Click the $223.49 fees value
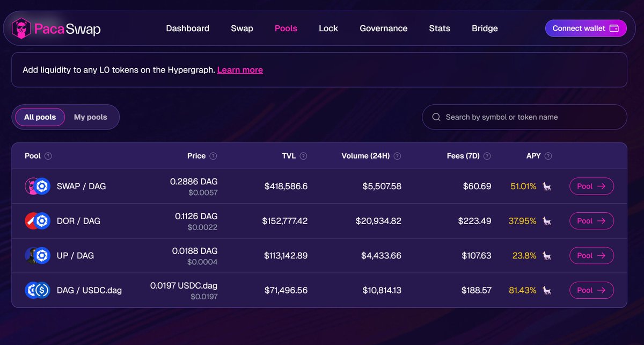Image resolution: width=644 pixels, height=345 pixels. click(x=475, y=221)
